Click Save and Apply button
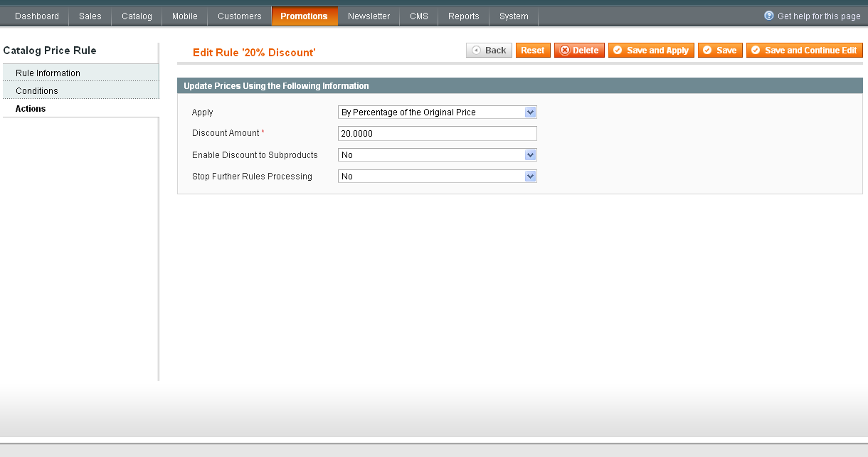Viewport: 868px width, 457px height. [x=651, y=51]
